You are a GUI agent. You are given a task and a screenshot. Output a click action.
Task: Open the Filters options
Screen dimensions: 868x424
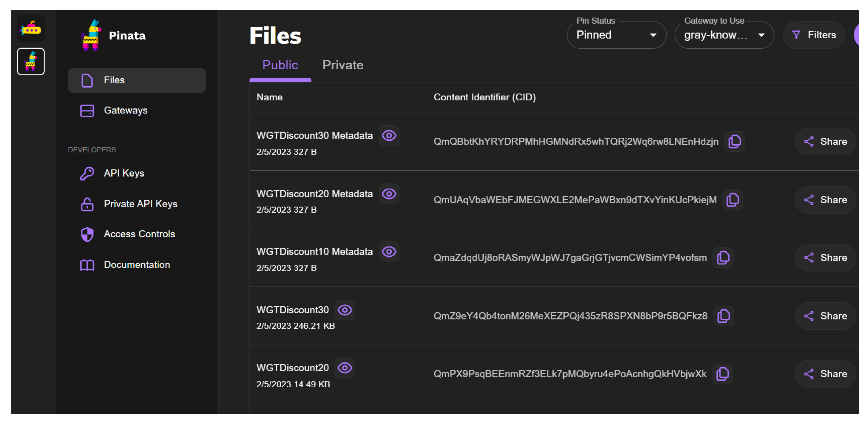(x=814, y=35)
